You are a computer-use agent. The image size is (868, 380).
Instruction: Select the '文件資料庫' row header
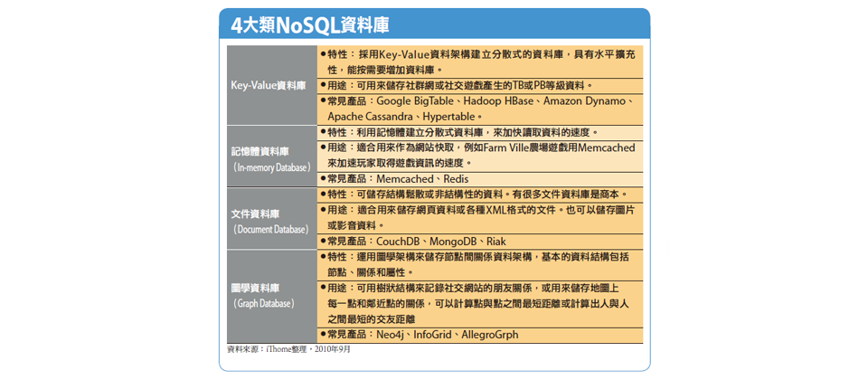255,214
